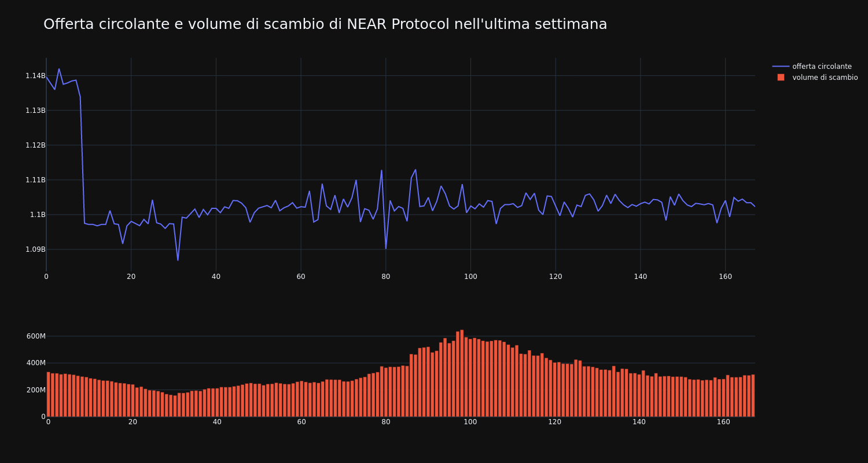This screenshot has width=868, height=463.
Task: Click the 400M y-axis label
Action: tap(36, 363)
